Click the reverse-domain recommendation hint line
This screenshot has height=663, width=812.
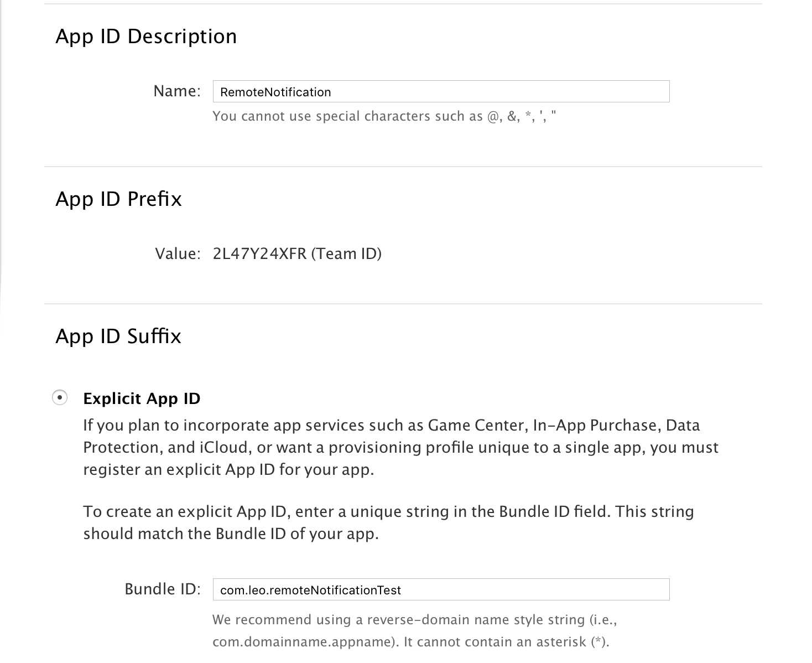414,620
